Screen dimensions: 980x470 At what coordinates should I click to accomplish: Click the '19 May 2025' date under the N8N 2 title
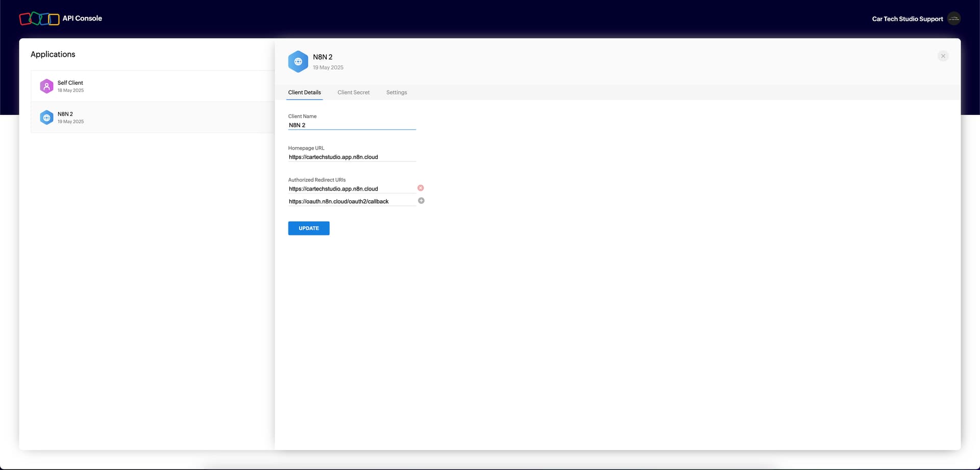point(328,67)
